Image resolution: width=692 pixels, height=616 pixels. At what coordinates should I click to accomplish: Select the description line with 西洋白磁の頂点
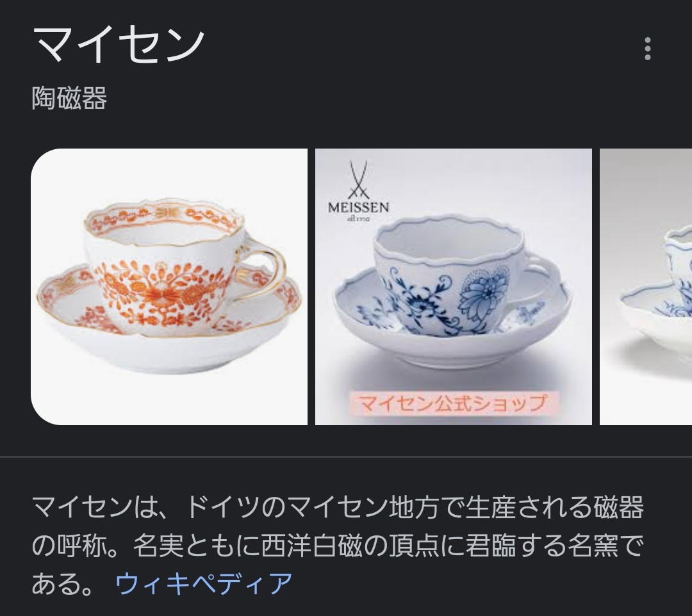pos(338,546)
